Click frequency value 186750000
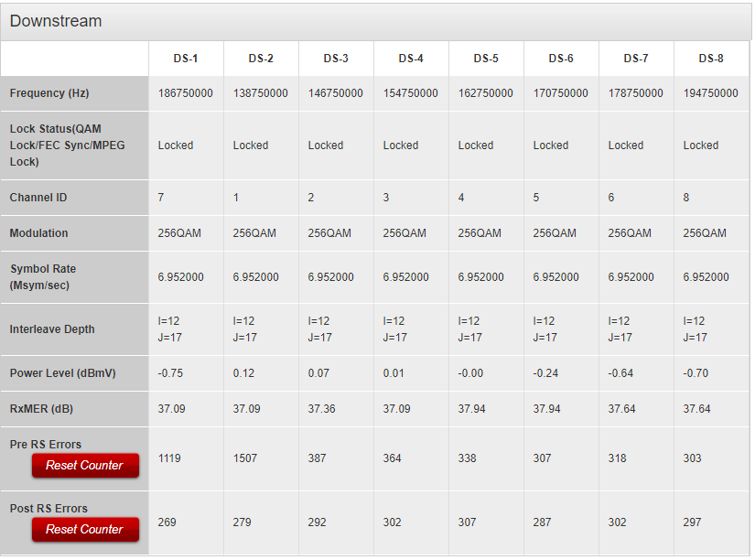The image size is (755, 560). click(186, 93)
